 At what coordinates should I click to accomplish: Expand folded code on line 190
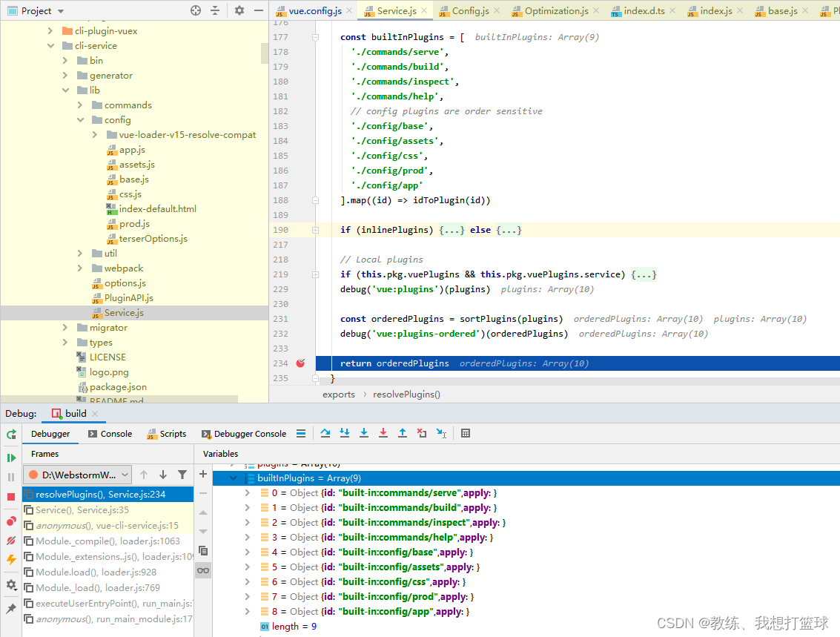click(x=316, y=230)
